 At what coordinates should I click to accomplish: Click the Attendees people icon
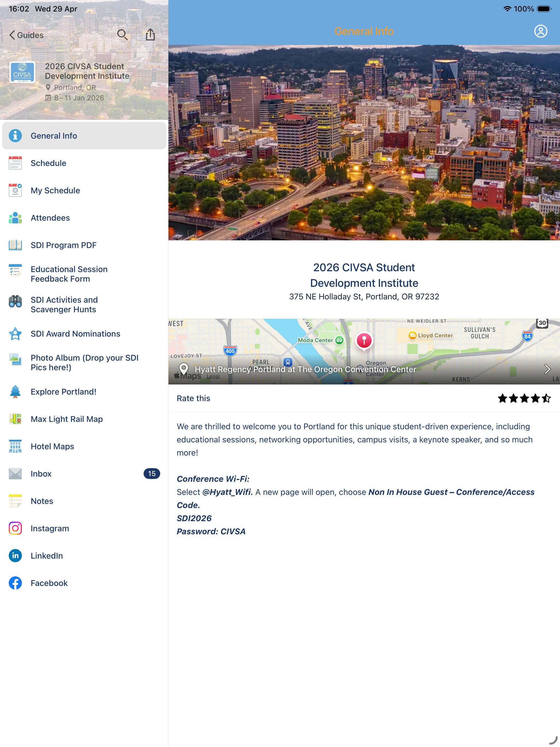(15, 218)
